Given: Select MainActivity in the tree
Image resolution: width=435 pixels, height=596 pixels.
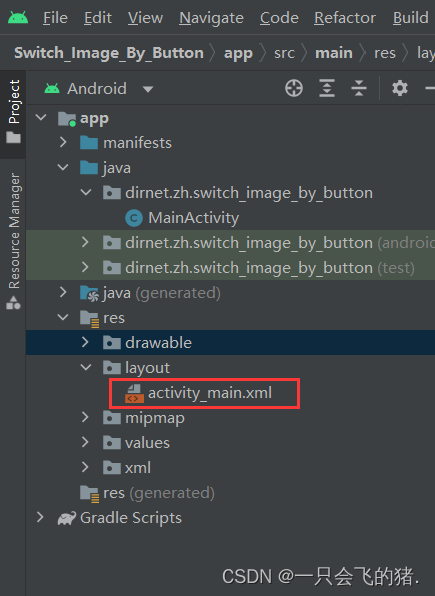Looking at the screenshot, I should coord(194,218).
